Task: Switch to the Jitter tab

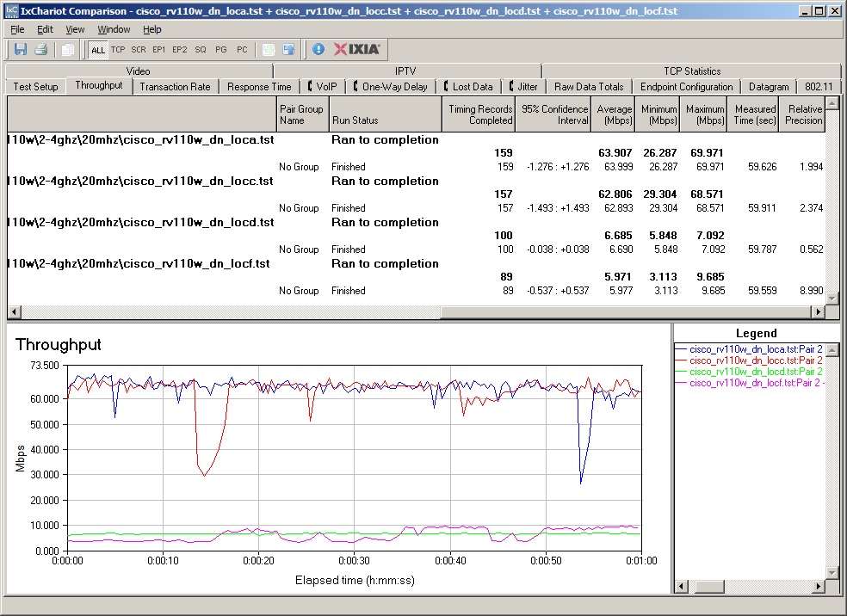Action: tap(523, 86)
